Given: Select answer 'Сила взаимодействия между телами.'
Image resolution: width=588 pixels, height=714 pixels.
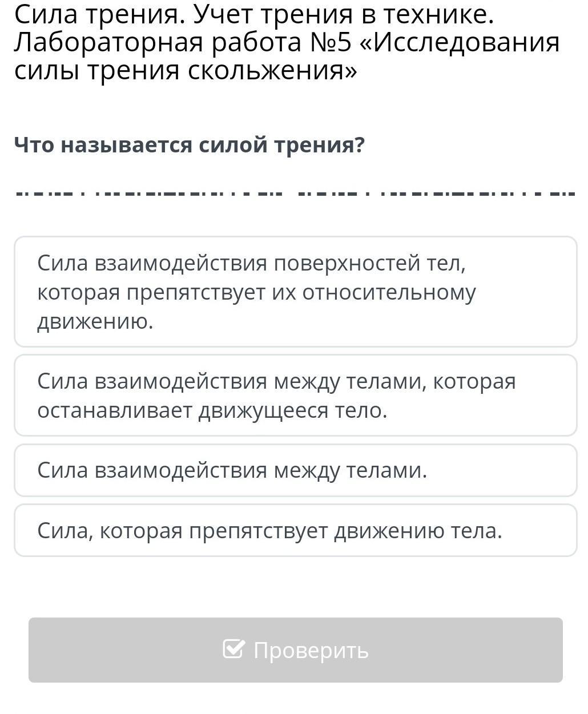Looking at the screenshot, I should tap(295, 470).
